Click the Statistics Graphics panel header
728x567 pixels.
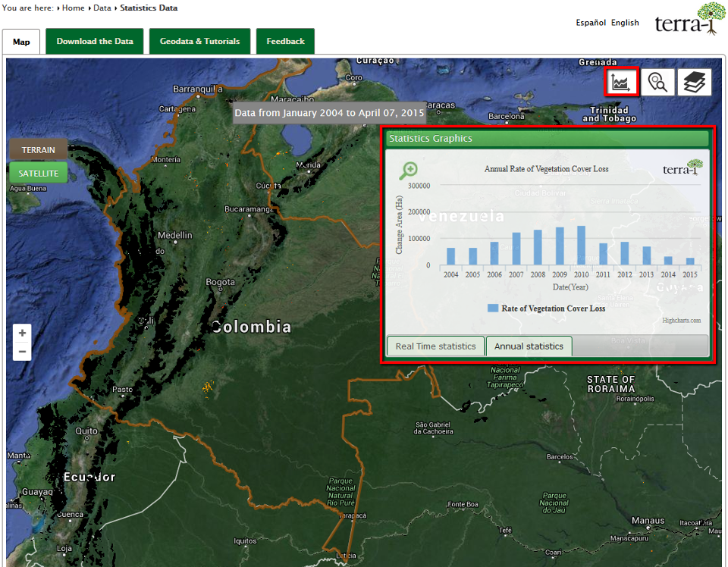[548, 138]
